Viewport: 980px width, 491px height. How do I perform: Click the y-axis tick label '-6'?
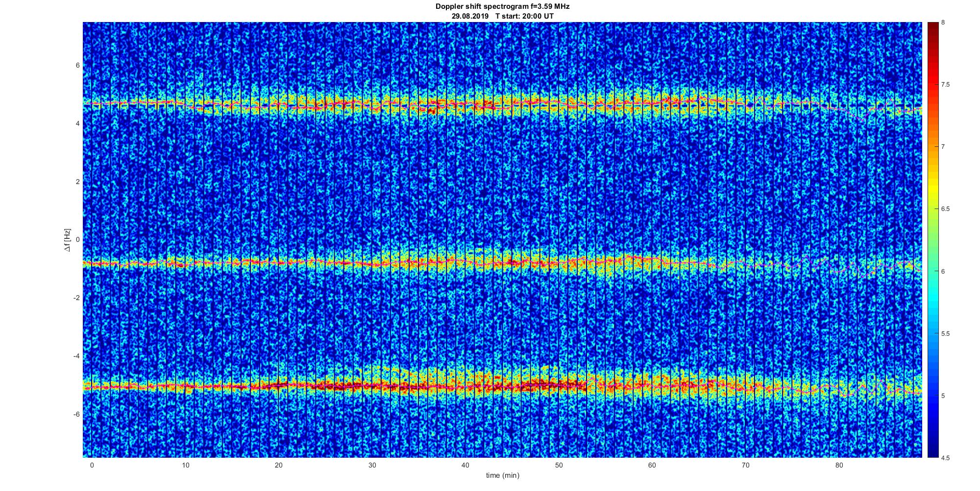pos(76,414)
